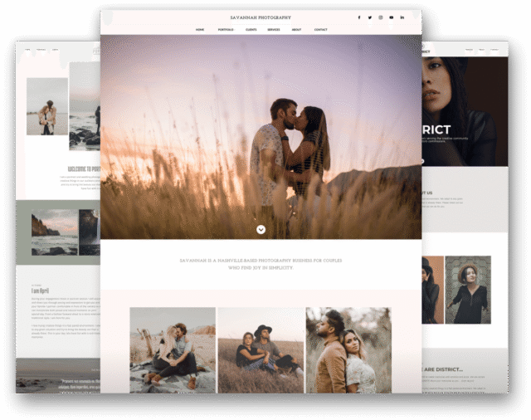Open the CONTACT menu item
This screenshot has height=420, width=531.
pos(321,30)
